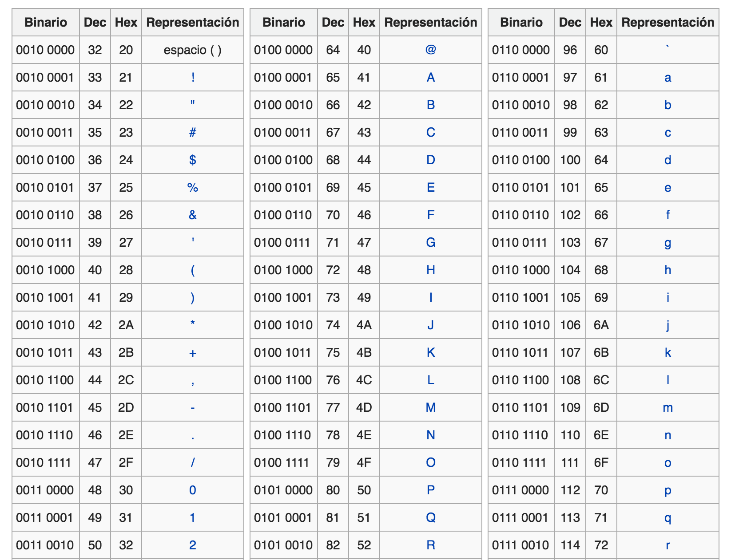The image size is (731, 560).
Task: Open the lowercase letter a link
Action: tap(667, 78)
